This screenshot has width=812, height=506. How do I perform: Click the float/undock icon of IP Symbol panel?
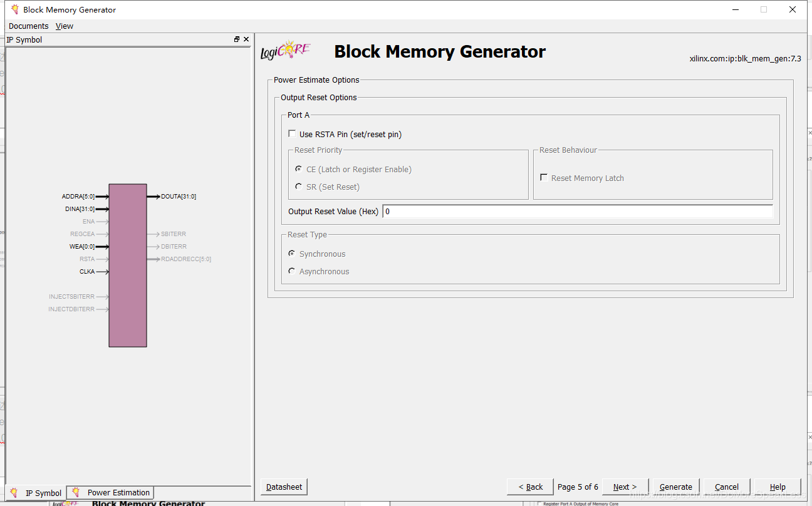pyautogui.click(x=237, y=39)
